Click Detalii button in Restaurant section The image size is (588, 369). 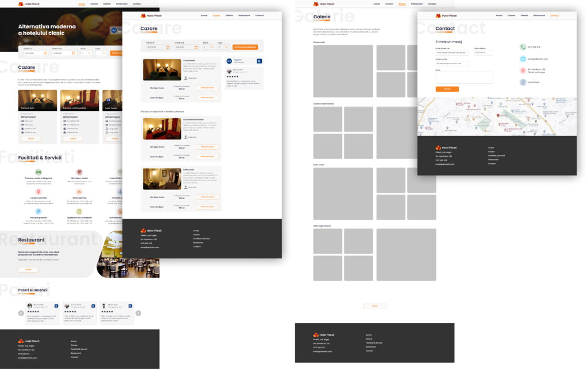[28, 269]
